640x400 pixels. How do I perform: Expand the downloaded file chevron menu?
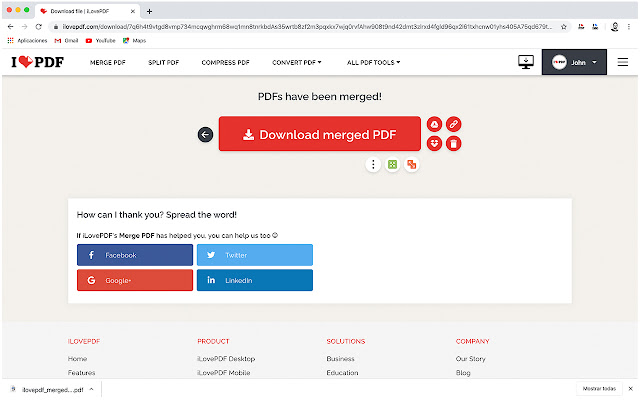91,389
